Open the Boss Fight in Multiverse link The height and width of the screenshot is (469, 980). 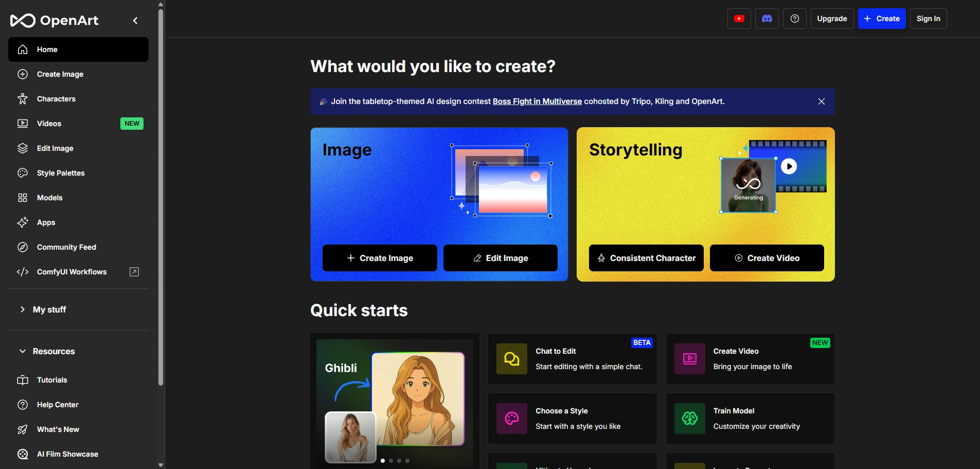(537, 101)
